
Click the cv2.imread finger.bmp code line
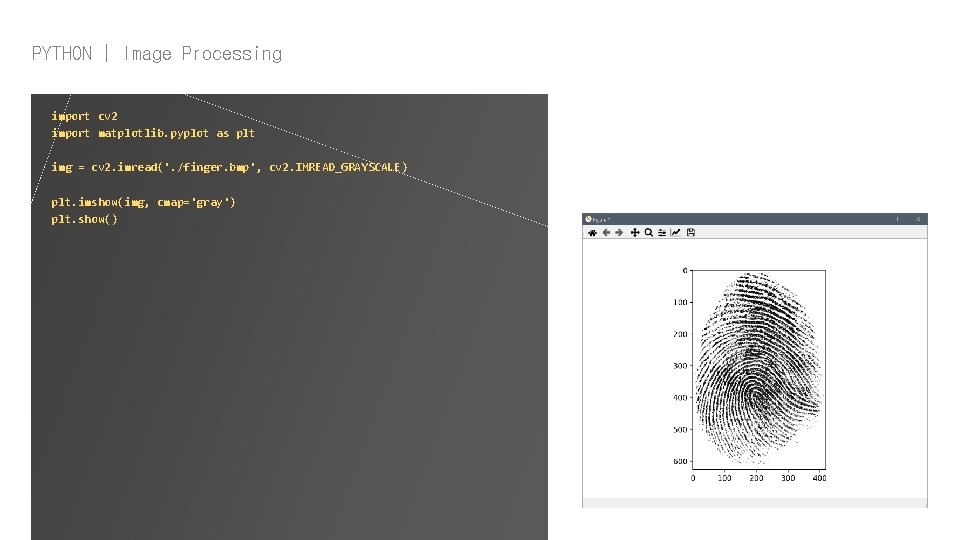(229, 167)
